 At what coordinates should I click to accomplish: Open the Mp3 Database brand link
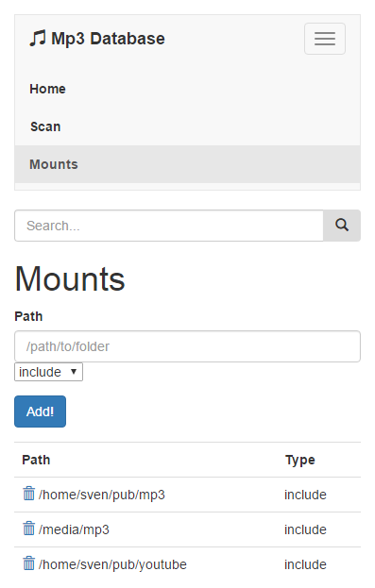97,39
